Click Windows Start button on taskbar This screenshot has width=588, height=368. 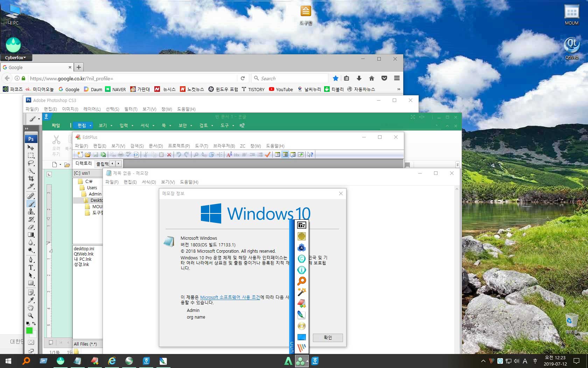point(8,361)
